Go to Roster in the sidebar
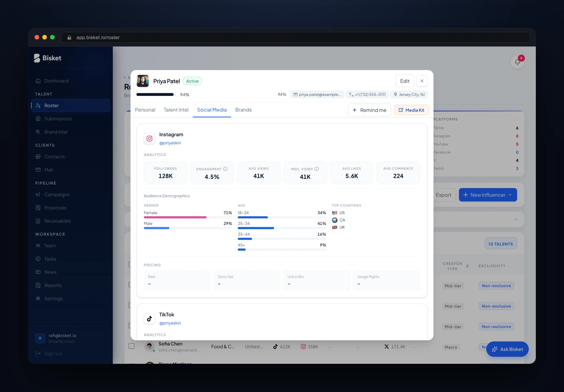Image resolution: width=564 pixels, height=392 pixels. tap(70, 106)
